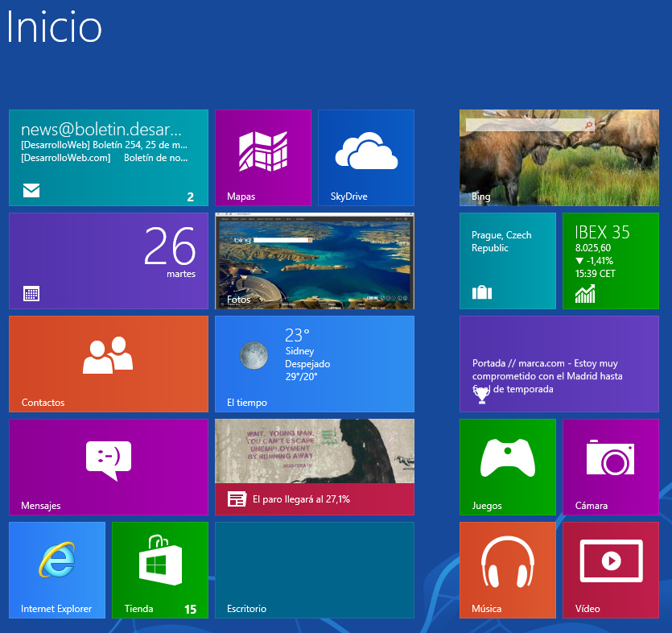Launch the Cámara app
The image size is (672, 633).
coord(611,467)
